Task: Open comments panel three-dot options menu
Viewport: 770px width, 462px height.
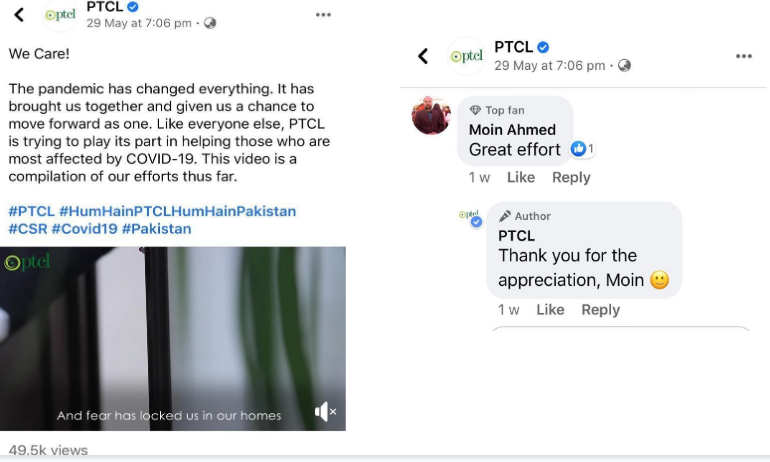Action: (x=743, y=56)
